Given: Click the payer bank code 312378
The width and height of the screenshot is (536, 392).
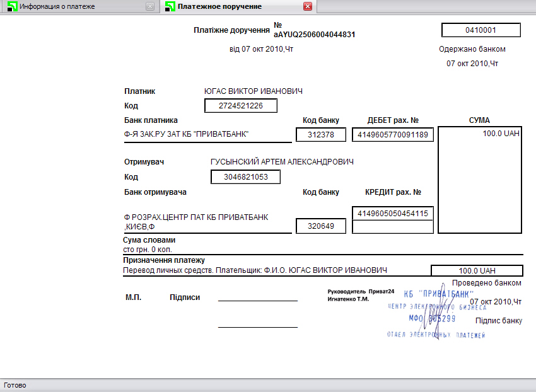Looking at the screenshot, I should click(x=320, y=135).
